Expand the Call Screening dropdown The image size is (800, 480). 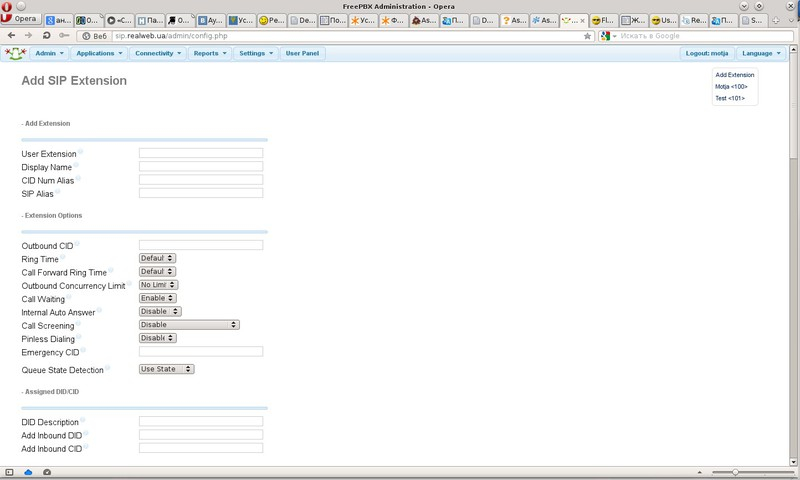click(189, 325)
